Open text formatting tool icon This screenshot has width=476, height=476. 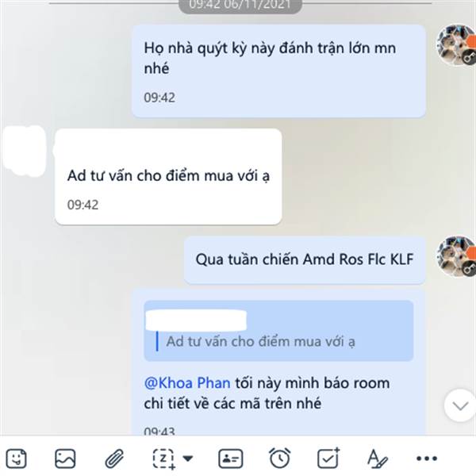click(378, 459)
